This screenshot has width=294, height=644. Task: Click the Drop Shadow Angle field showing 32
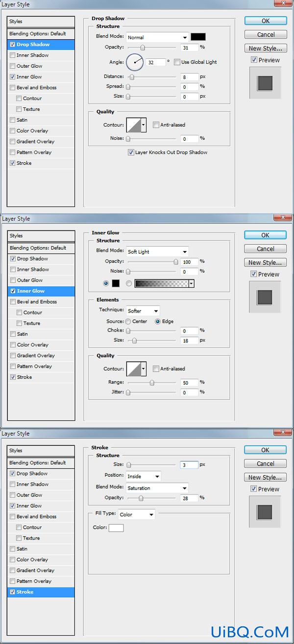pos(156,63)
